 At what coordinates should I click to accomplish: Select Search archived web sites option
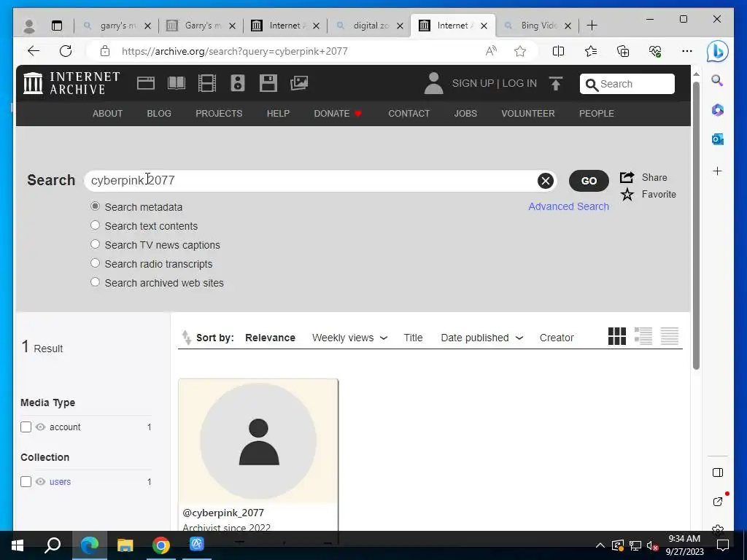(x=96, y=282)
